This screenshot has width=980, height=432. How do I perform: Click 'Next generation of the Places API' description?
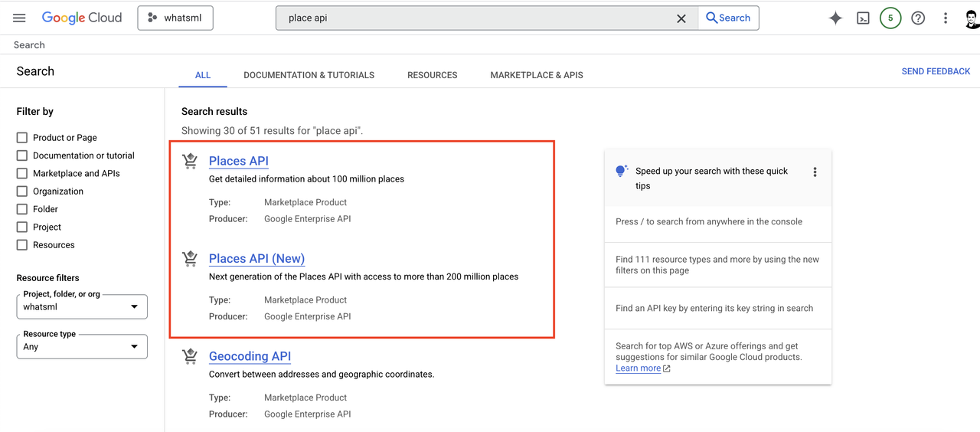pyautogui.click(x=364, y=277)
